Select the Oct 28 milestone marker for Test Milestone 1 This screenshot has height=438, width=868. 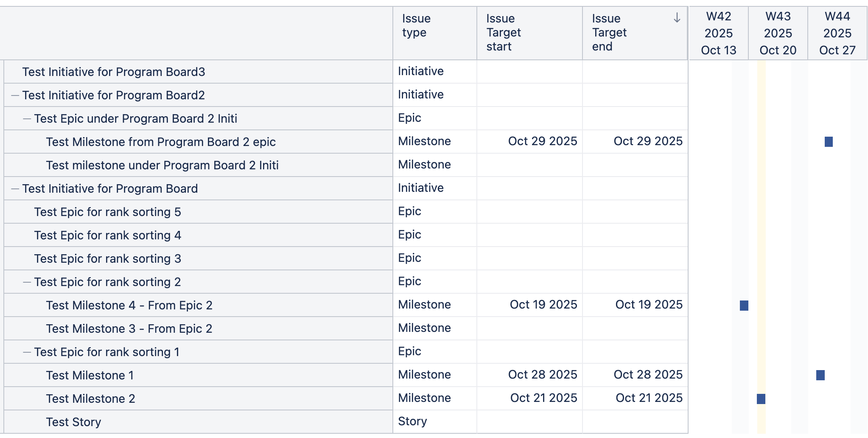click(x=820, y=375)
